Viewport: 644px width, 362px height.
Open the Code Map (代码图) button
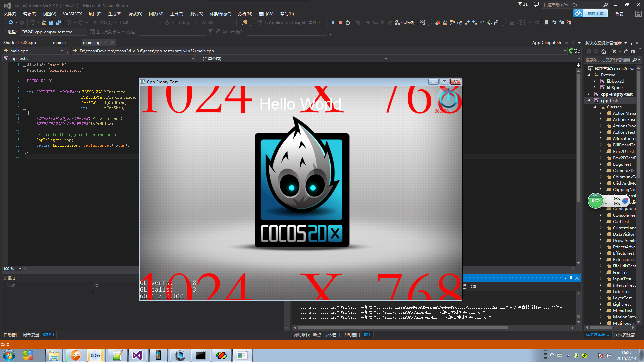click(404, 23)
